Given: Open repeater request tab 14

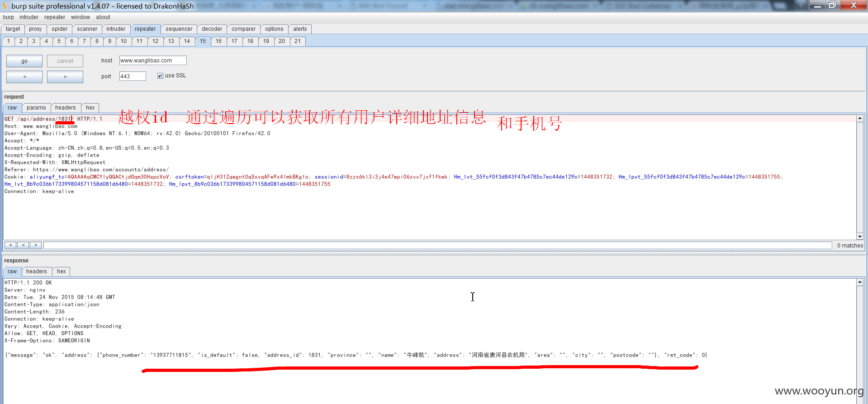Looking at the screenshot, I should pos(187,41).
